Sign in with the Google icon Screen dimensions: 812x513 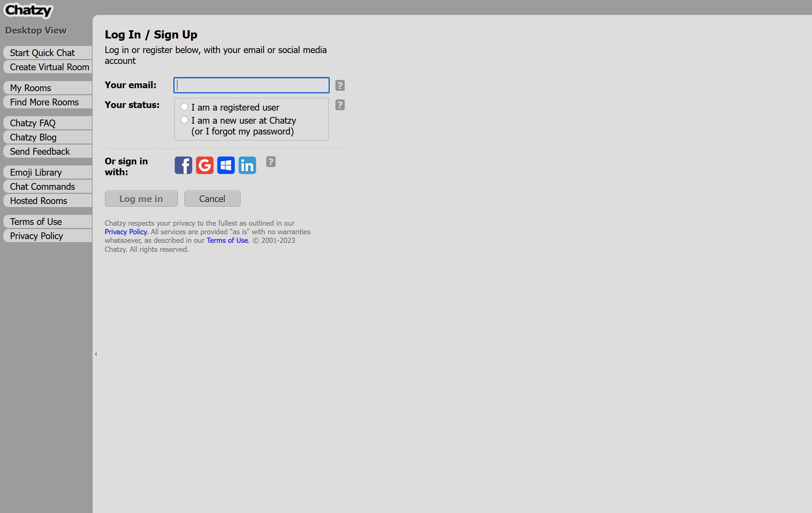click(205, 165)
